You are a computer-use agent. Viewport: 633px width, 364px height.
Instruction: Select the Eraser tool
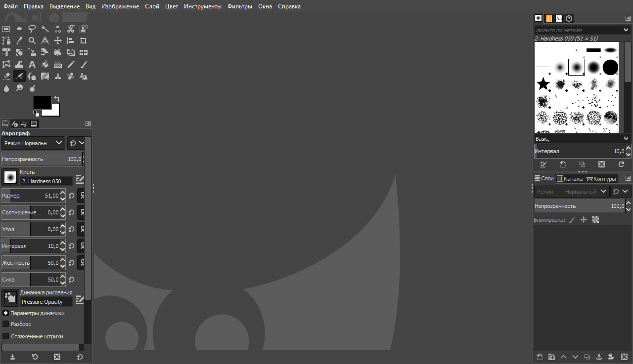point(6,76)
